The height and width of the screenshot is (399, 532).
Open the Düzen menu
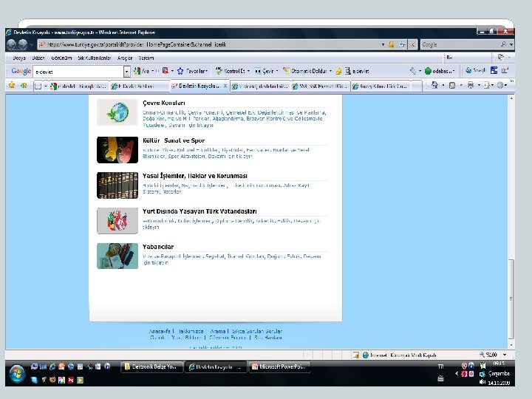click(x=38, y=58)
